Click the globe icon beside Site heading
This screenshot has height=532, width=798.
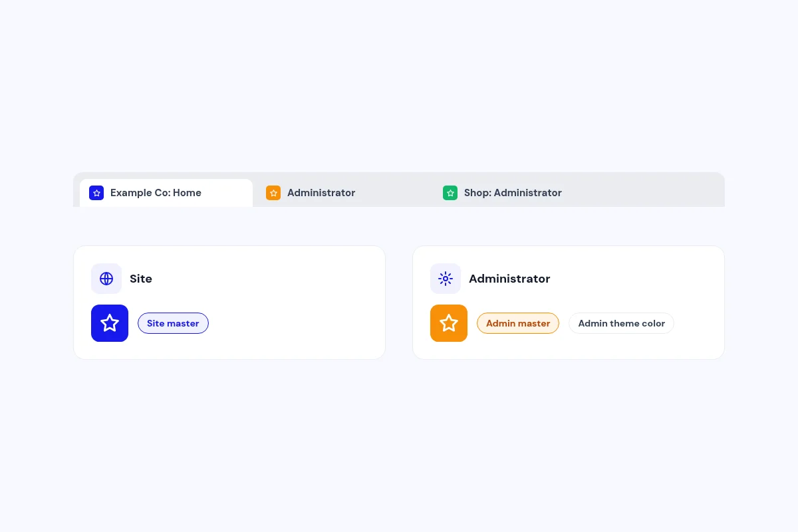pyautogui.click(x=106, y=279)
